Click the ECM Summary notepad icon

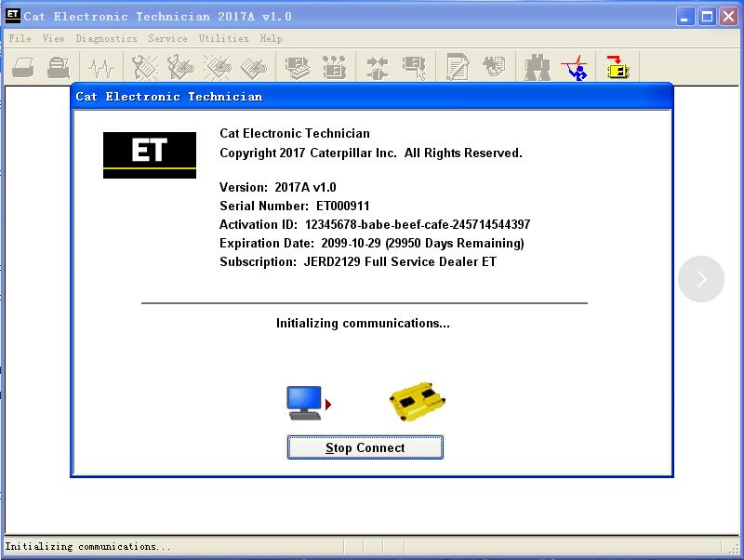point(458,65)
